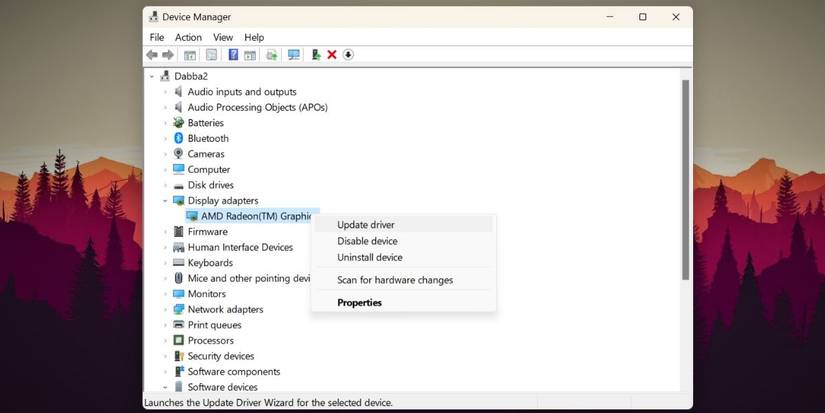Choose Uninstall device from context menu
The height and width of the screenshot is (413, 825).
(x=403, y=257)
